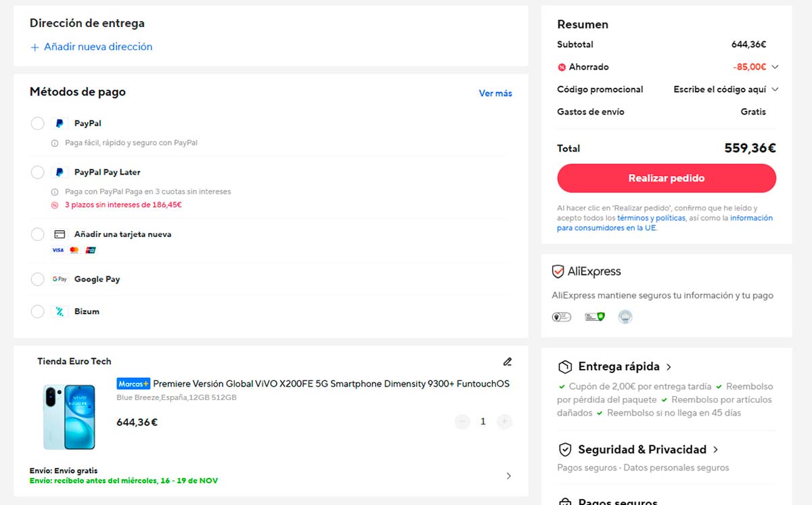The height and width of the screenshot is (505, 812).
Task: Expand the promo code entry field
Action: coord(775,89)
